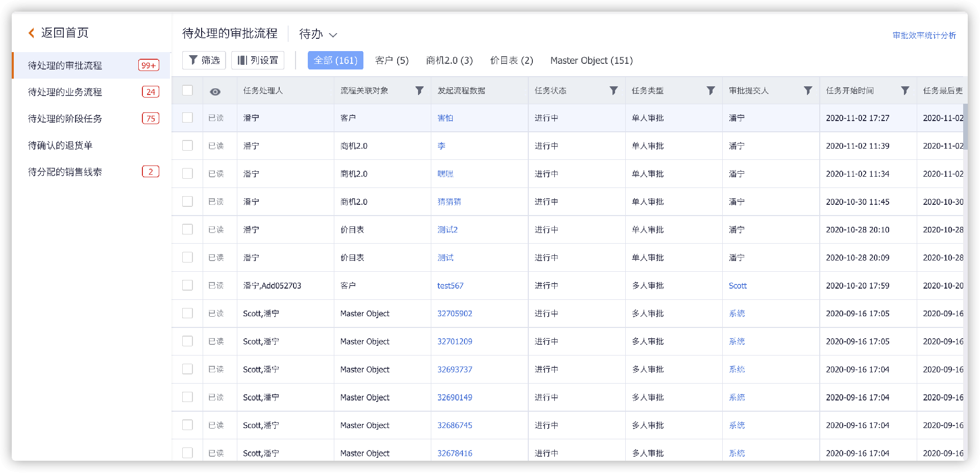The width and height of the screenshot is (980, 473).
Task: Open 待处理的阶段任务 in sidebar
Action: tap(91, 119)
